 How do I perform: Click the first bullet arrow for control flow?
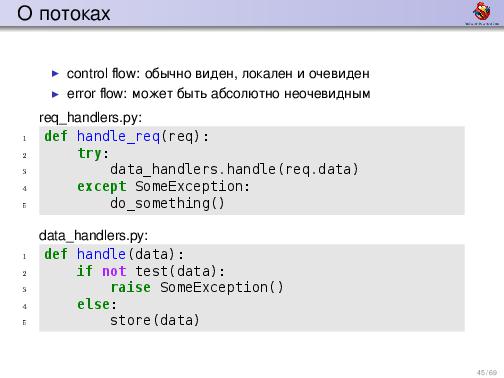pyautogui.click(x=55, y=74)
